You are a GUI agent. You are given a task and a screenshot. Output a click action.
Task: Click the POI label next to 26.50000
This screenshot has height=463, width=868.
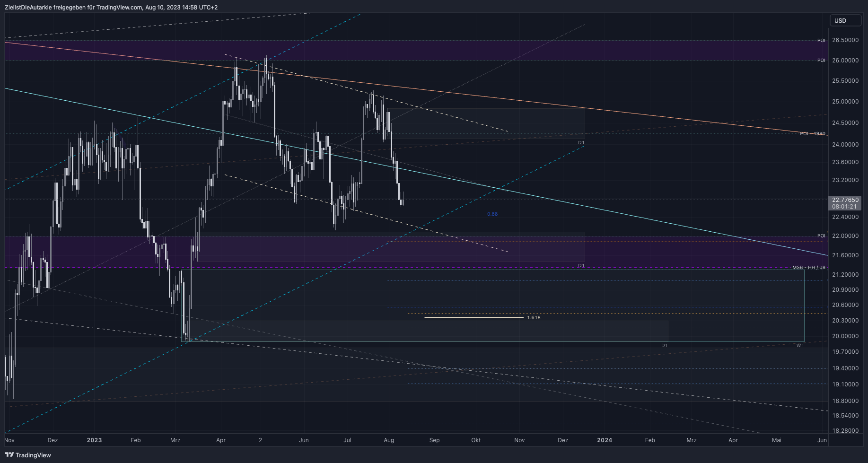click(x=821, y=41)
